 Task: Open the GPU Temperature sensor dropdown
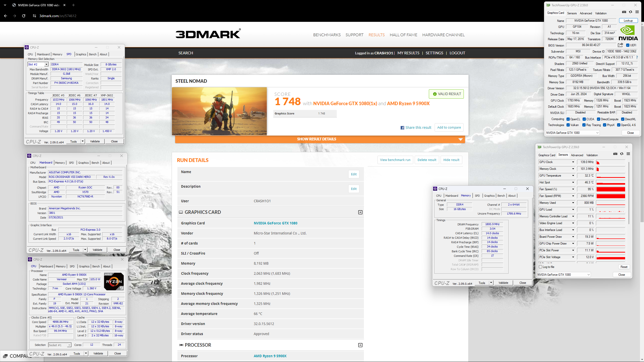coord(573,176)
